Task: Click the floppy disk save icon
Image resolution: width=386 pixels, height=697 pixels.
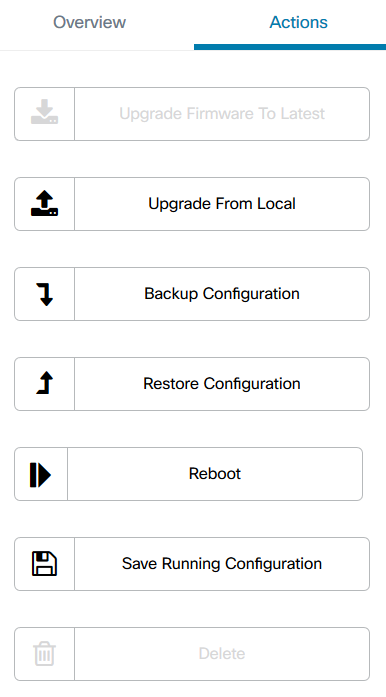Action: click(x=44, y=564)
